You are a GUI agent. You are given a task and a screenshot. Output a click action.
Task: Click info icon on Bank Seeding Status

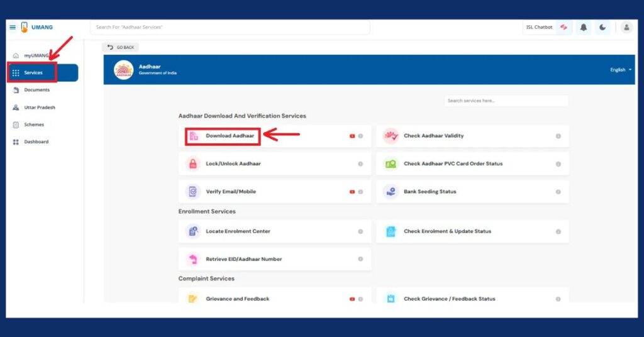click(x=558, y=192)
